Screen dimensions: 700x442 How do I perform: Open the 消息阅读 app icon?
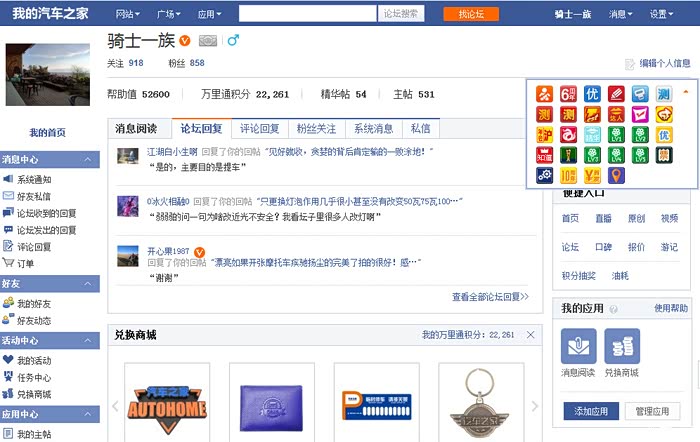pyautogui.click(x=578, y=346)
